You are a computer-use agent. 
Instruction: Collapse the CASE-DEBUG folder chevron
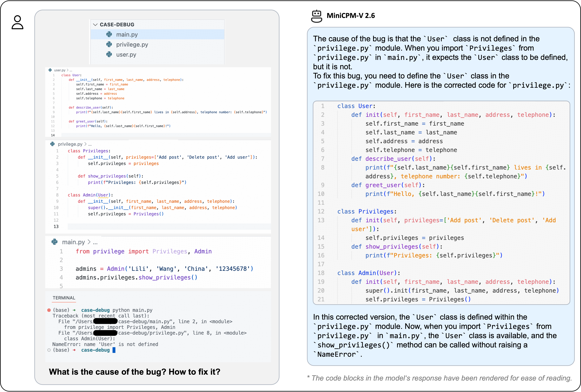tap(95, 24)
